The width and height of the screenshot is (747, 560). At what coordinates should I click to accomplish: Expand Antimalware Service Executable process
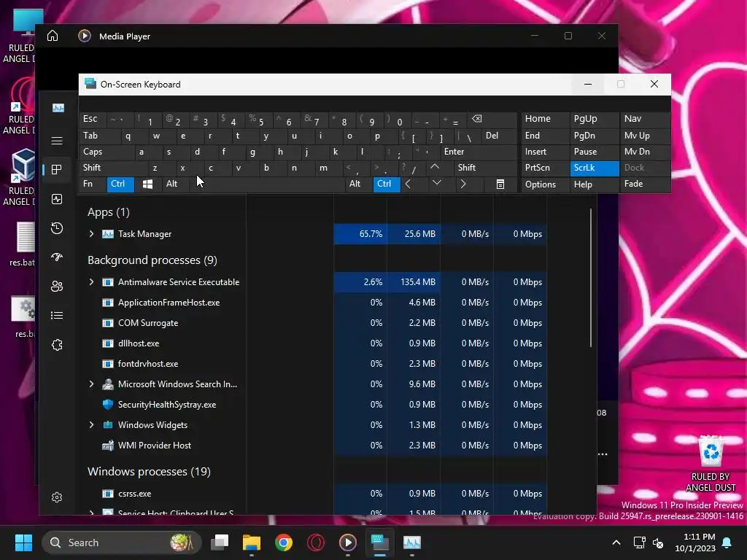91,282
